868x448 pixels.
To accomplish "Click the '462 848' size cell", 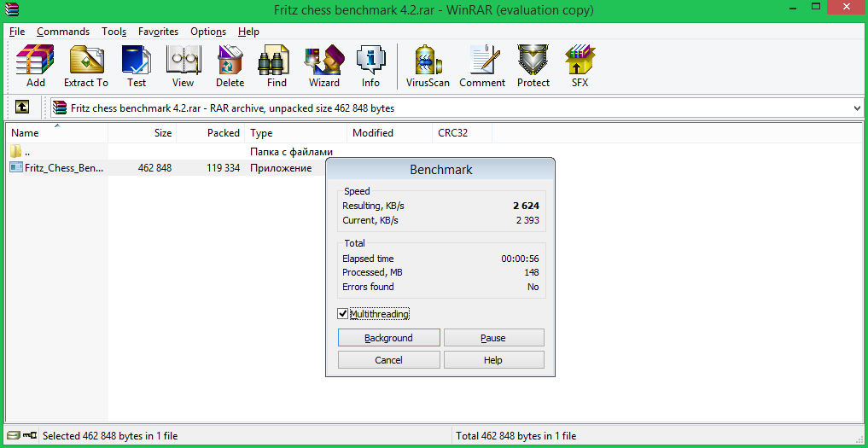I will (154, 168).
